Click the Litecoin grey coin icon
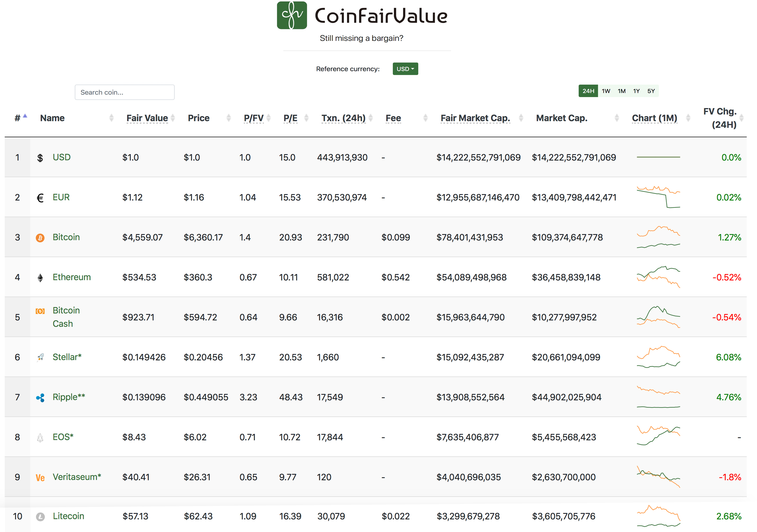The height and width of the screenshot is (532, 757). pyautogui.click(x=40, y=516)
